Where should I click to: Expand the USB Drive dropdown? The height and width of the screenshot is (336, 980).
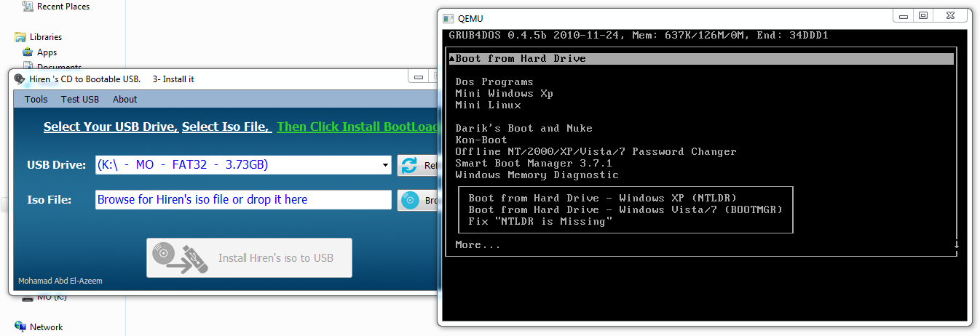click(385, 165)
